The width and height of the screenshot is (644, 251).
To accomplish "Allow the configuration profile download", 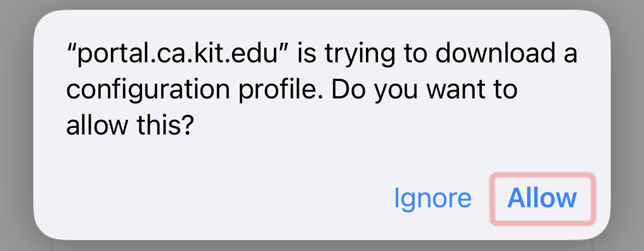I will 542,198.
